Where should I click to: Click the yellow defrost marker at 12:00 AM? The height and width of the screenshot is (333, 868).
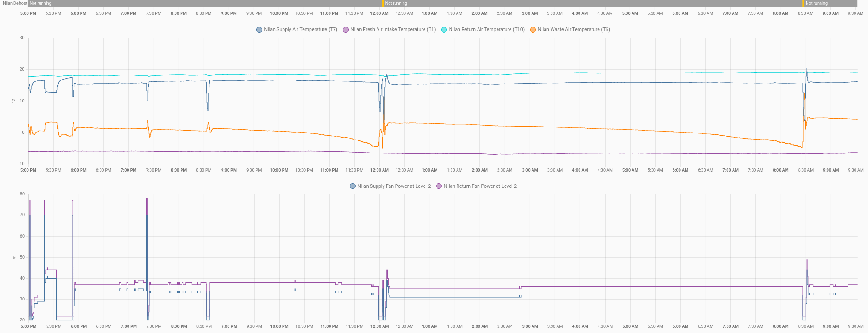[x=383, y=3]
